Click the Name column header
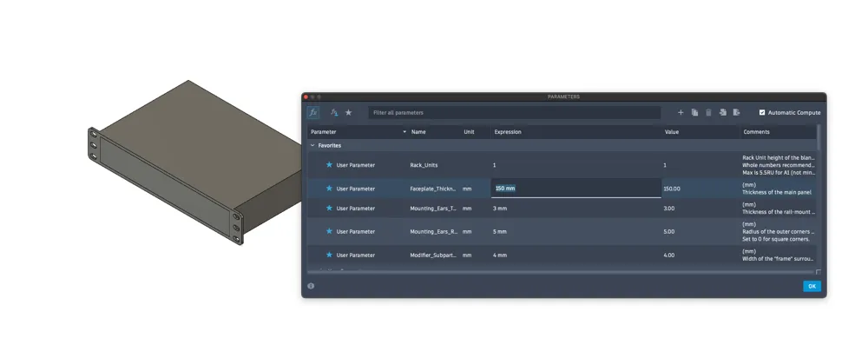The height and width of the screenshot is (345, 868). click(x=418, y=132)
